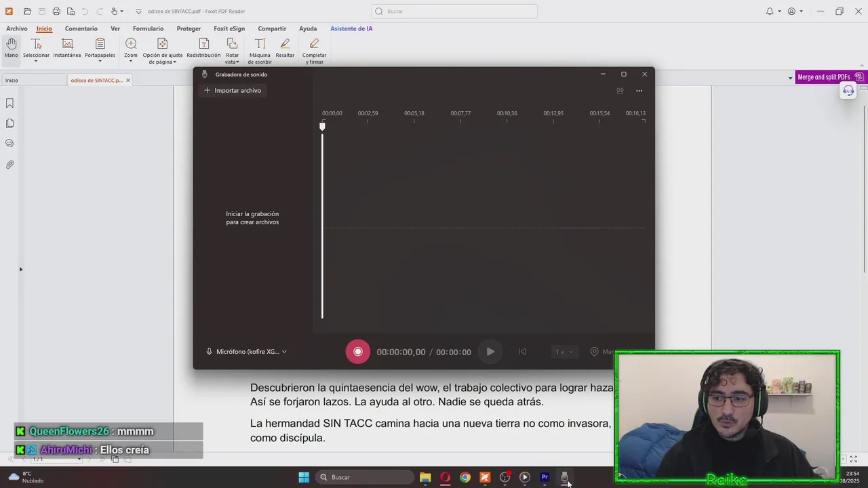Click the redo arrow in Foxit quick toolbar

click(99, 12)
